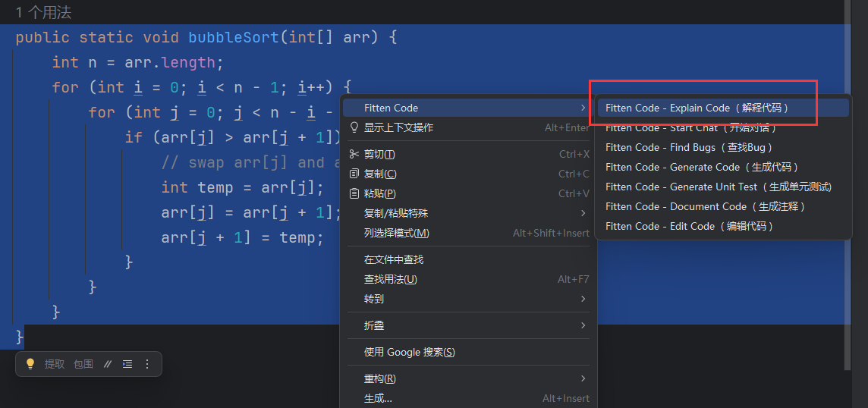Click 包围 in the floating toolbar
Image resolution: width=868 pixels, height=408 pixels.
83,364
